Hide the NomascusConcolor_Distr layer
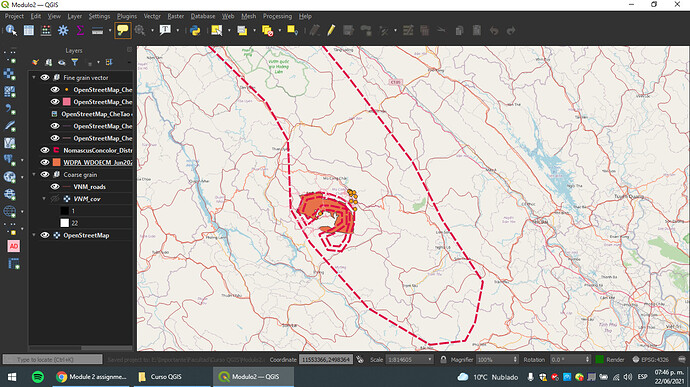 [x=45, y=150]
